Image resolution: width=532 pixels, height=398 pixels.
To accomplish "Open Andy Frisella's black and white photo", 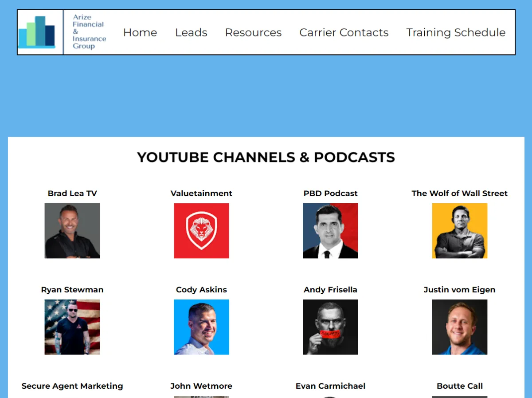I will (330, 327).
